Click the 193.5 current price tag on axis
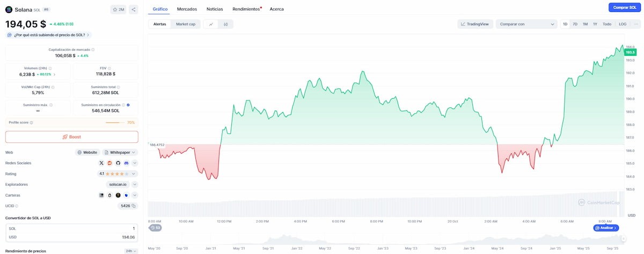644x254 pixels. tap(630, 52)
